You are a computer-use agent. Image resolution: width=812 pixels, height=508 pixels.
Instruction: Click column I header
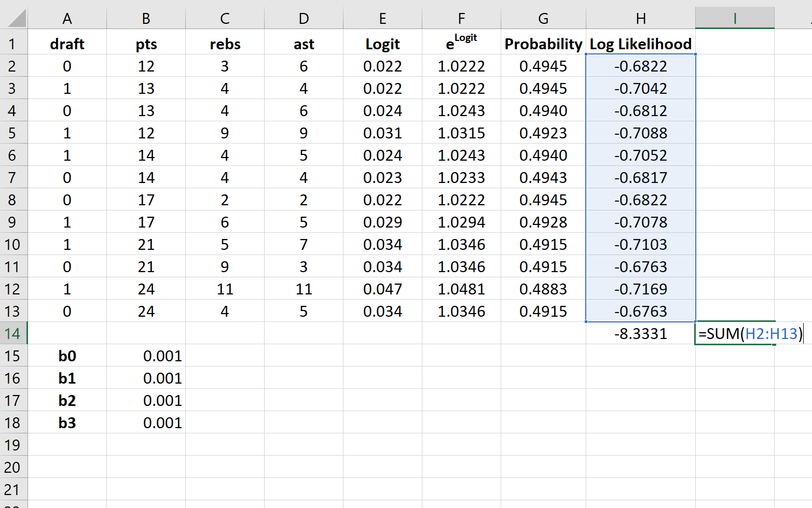[x=734, y=19]
